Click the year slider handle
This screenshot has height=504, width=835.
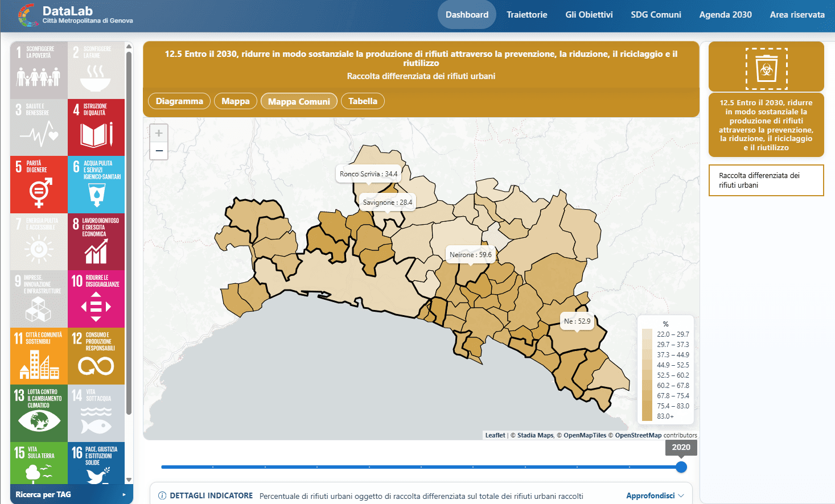coord(681,467)
